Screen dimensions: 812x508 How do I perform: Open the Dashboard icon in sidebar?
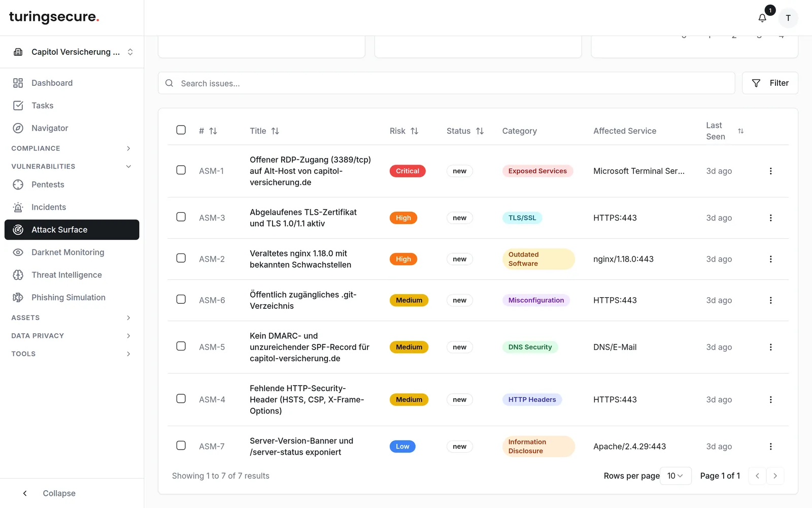coord(18,83)
